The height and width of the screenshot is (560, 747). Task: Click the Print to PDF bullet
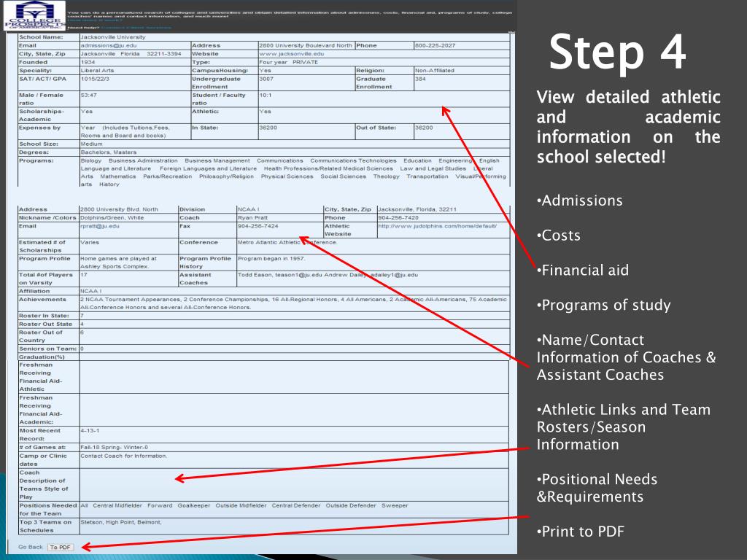[x=580, y=532]
